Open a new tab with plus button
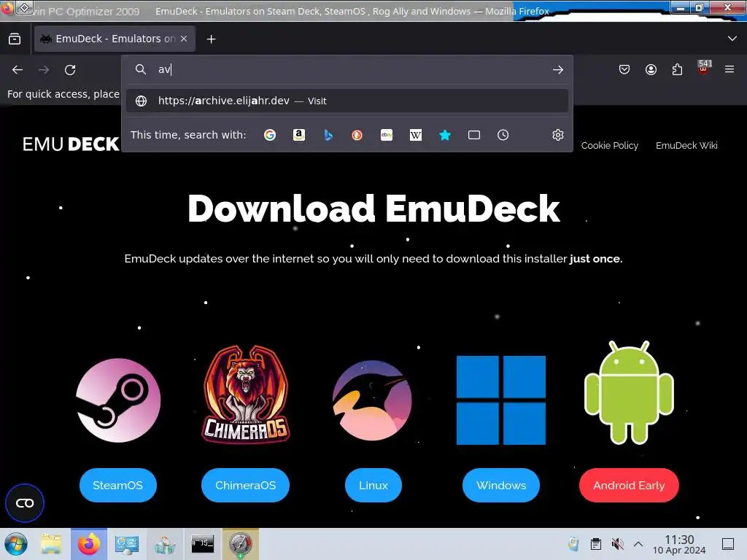 point(211,39)
